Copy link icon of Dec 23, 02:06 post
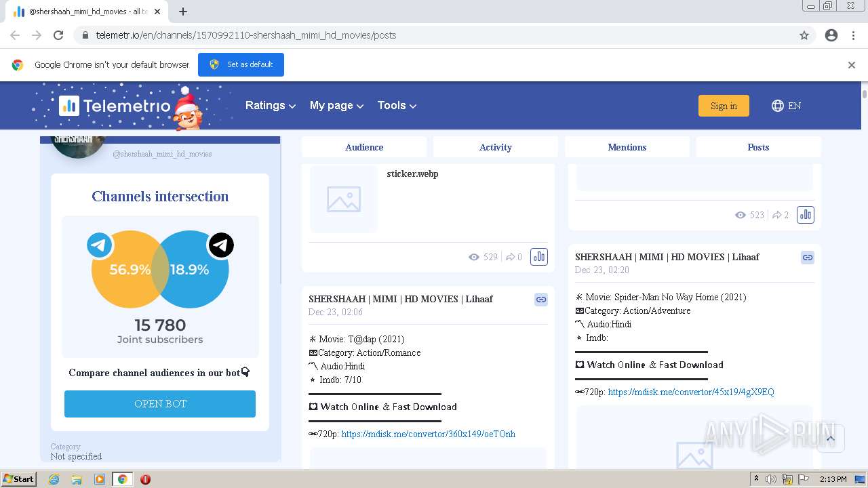This screenshot has height=488, width=868. pyautogui.click(x=541, y=299)
